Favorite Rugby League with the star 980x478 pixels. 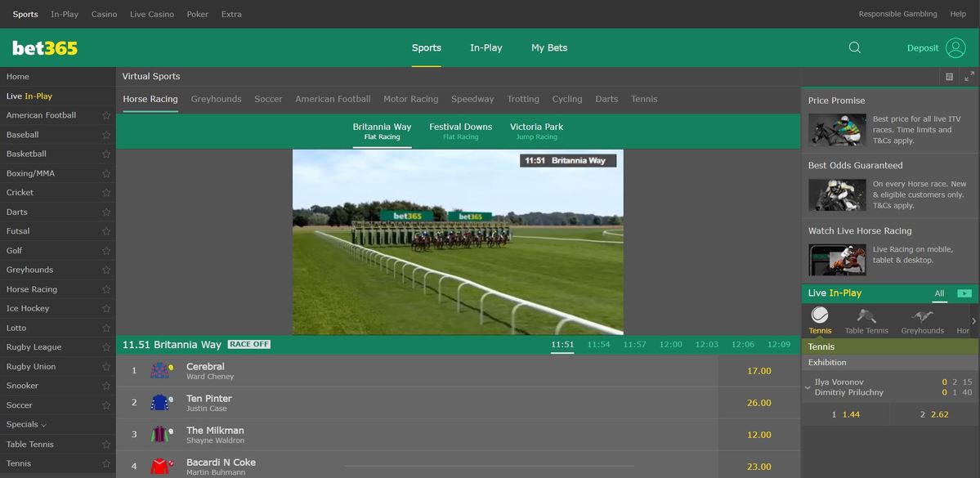(x=106, y=347)
